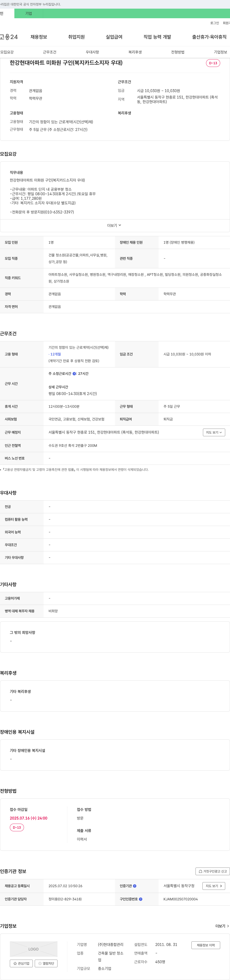Click the 2025.07.02 10:50:26 registration date
Screen dimensions: 230x980
65,886
